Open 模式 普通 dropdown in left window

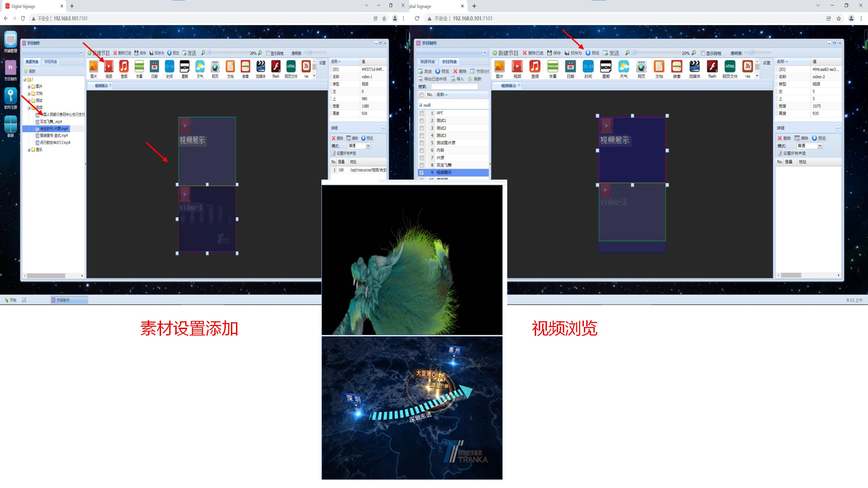tap(368, 146)
